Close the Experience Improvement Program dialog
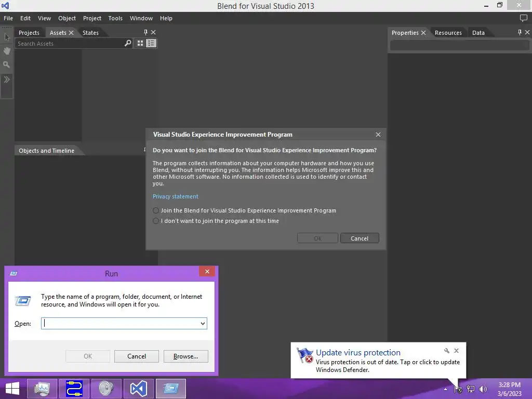 (x=378, y=135)
